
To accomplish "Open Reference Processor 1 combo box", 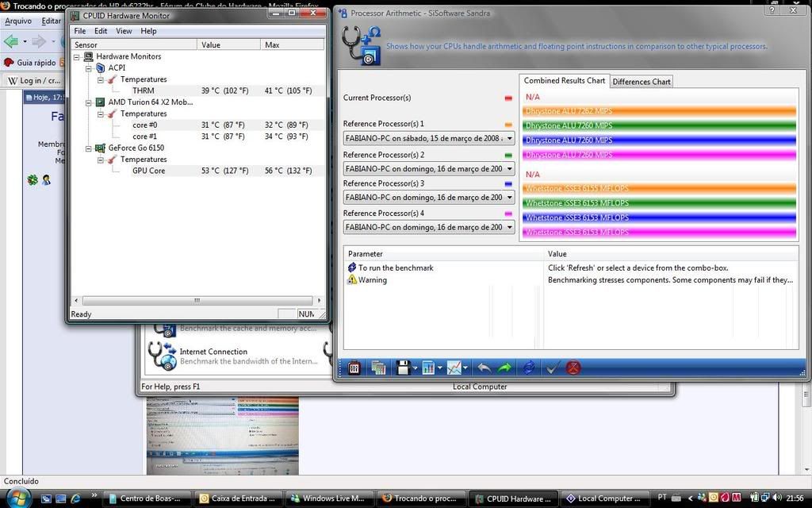I will 429,138.
